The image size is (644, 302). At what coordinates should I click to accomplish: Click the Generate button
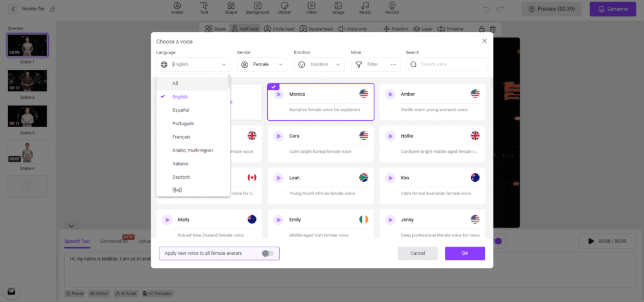pos(613,9)
